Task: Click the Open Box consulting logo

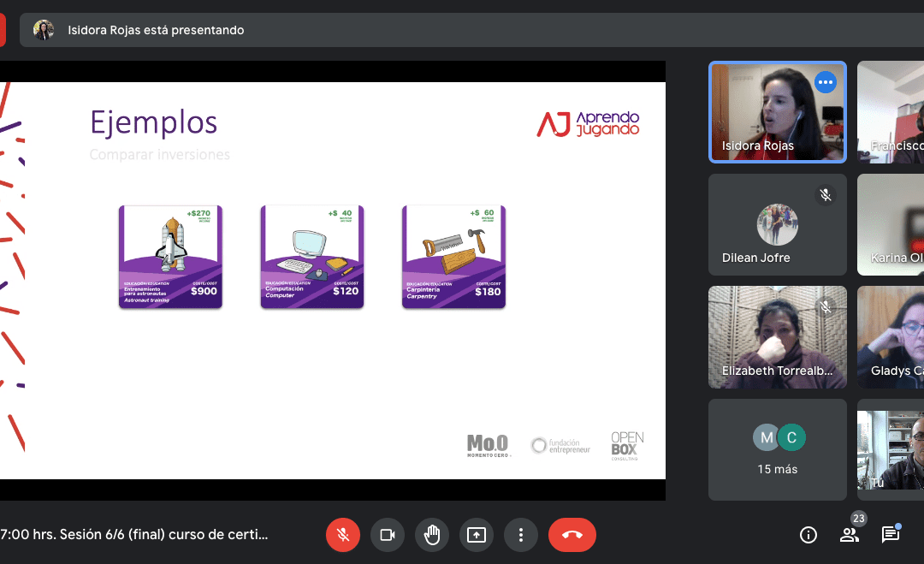Action: tap(627, 446)
